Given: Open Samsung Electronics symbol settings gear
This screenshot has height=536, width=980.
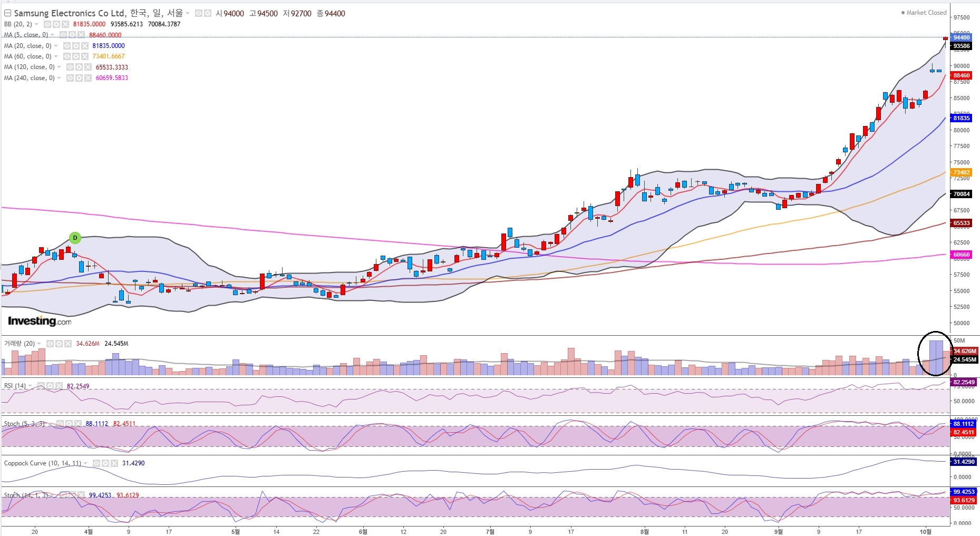Looking at the screenshot, I should [208, 13].
